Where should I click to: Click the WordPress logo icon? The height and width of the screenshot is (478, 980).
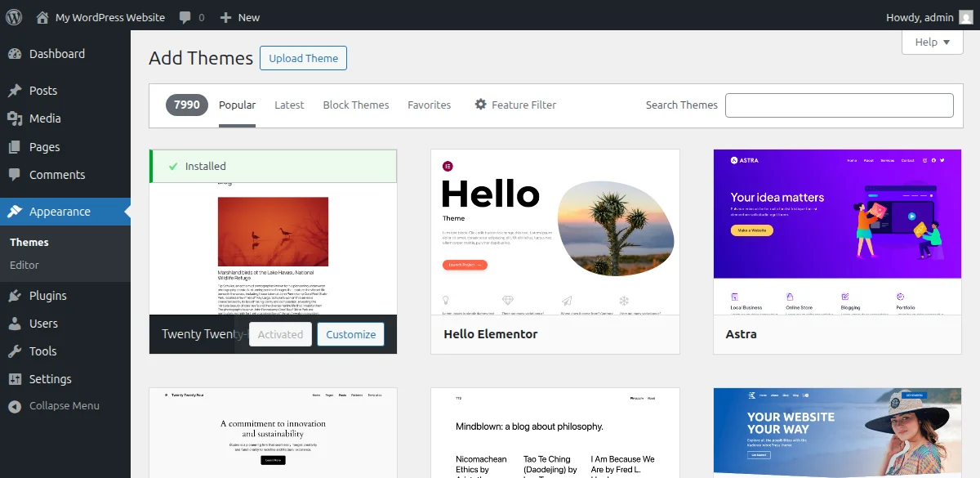click(x=14, y=16)
